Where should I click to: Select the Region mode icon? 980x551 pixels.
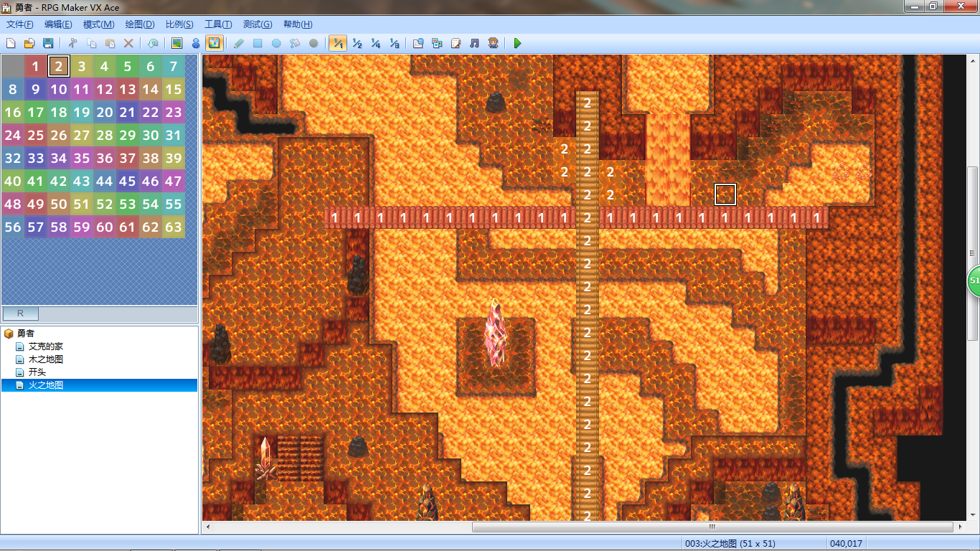214,43
